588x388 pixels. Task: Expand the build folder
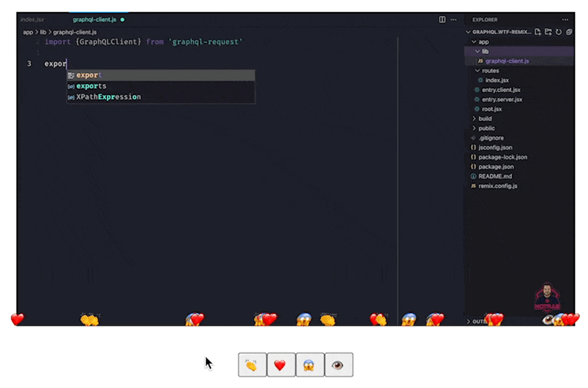coord(519,118)
